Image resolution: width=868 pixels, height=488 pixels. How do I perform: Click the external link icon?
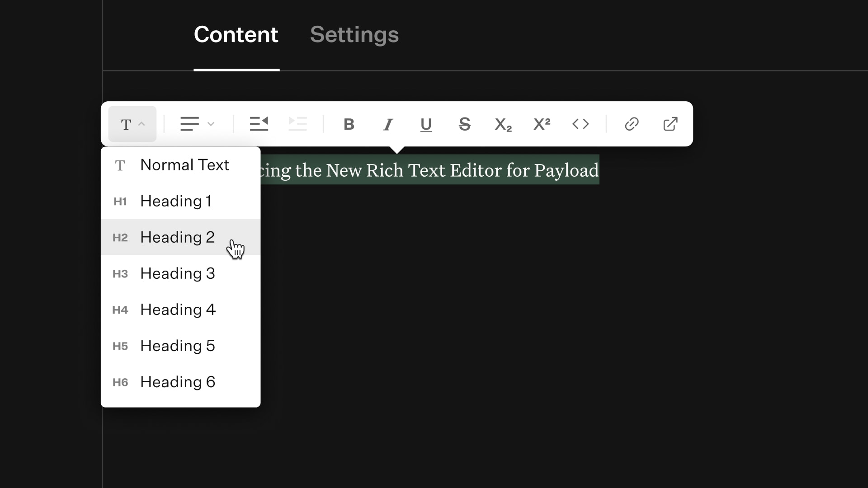670,124
